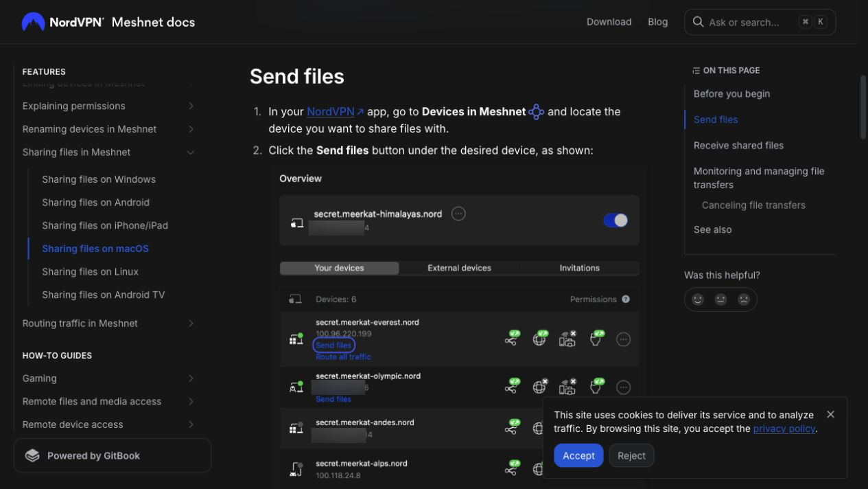Click local network devices icon in everest row

[x=568, y=338]
